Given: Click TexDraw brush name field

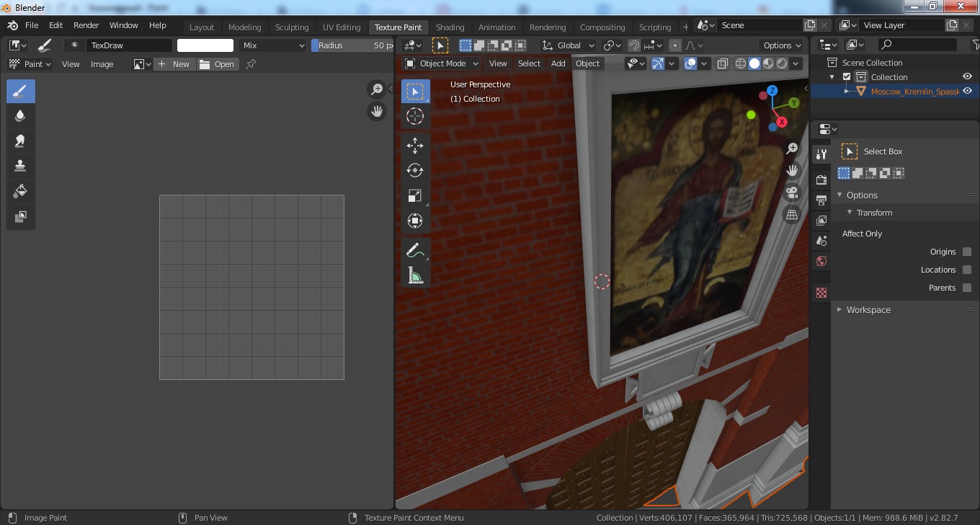Looking at the screenshot, I should 128,45.
